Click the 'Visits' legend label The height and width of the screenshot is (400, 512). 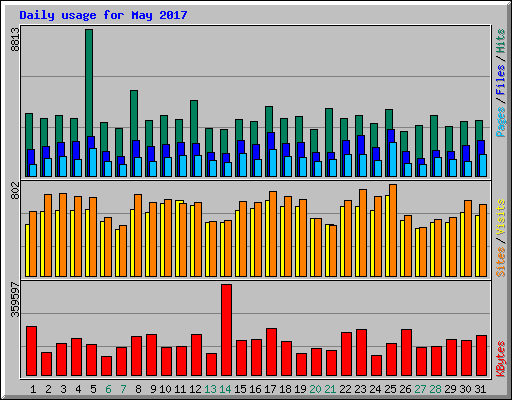pyautogui.click(x=500, y=217)
